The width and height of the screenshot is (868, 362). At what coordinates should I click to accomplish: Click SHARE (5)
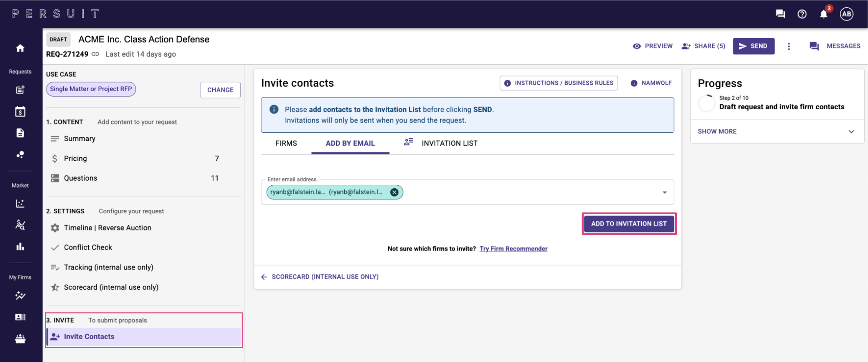[704, 46]
